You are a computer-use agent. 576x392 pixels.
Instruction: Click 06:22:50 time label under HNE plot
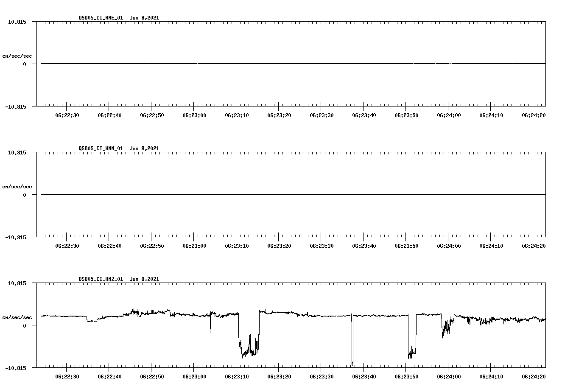(x=152, y=115)
